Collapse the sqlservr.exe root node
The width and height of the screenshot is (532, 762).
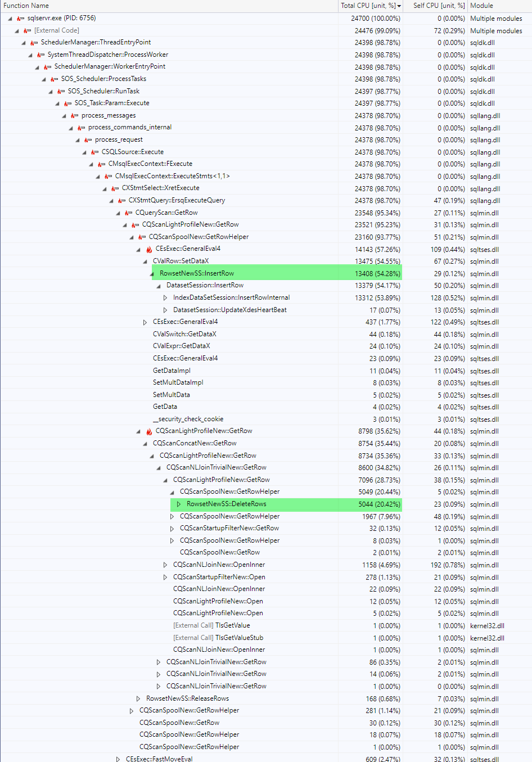pyautogui.click(x=10, y=19)
